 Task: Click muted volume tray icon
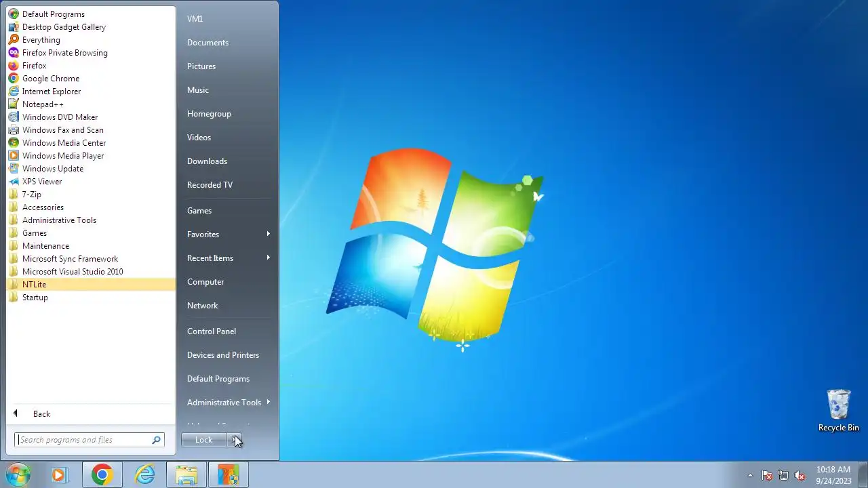800,476
